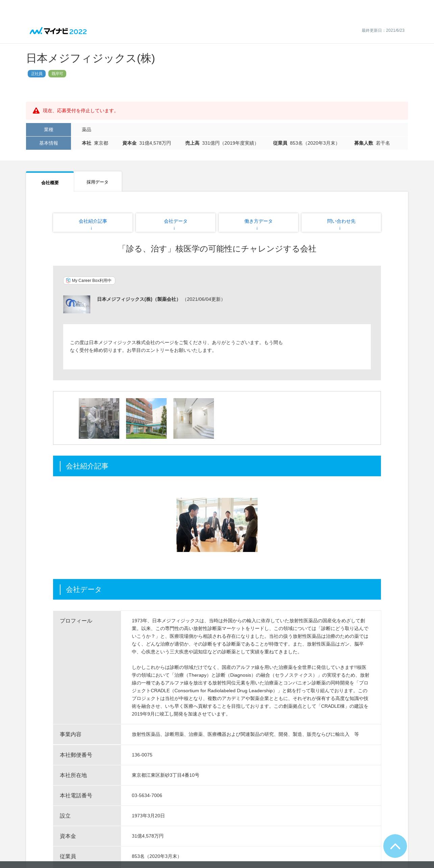Click the scroll-to-top arrow button
Screen dimensions: 434x868
tap(395, 846)
